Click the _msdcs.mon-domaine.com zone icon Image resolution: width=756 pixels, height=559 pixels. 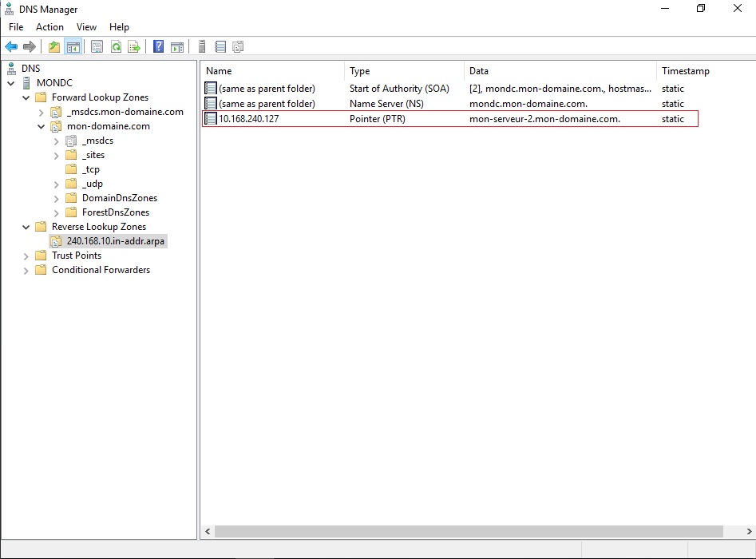point(57,112)
